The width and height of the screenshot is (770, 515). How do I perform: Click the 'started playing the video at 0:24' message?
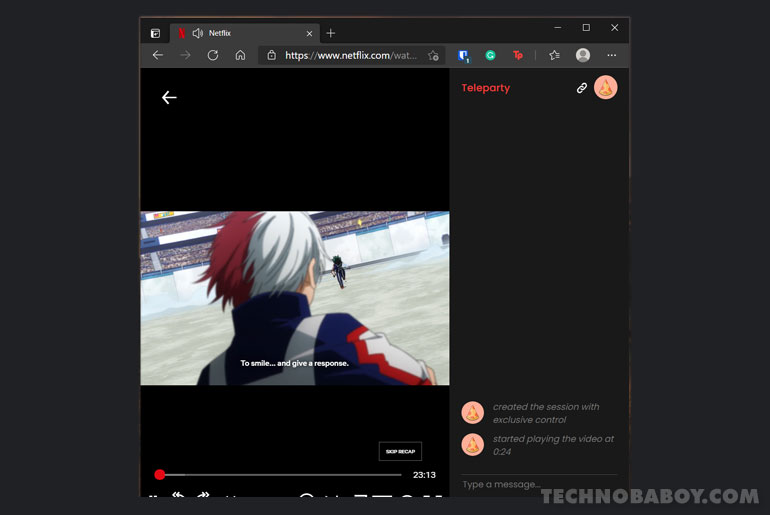point(553,445)
